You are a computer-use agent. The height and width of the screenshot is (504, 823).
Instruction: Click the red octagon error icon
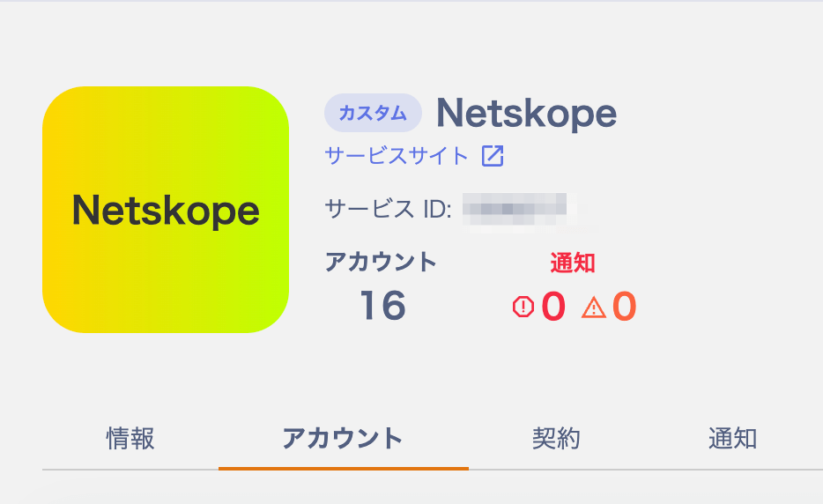click(523, 307)
